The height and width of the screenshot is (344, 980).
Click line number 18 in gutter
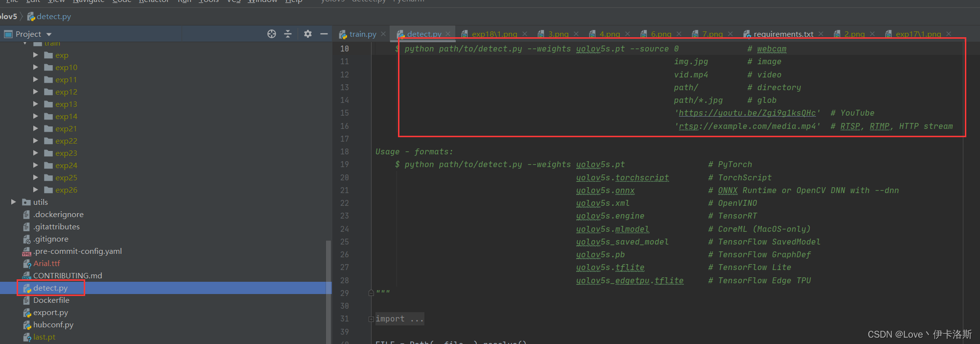click(x=345, y=151)
